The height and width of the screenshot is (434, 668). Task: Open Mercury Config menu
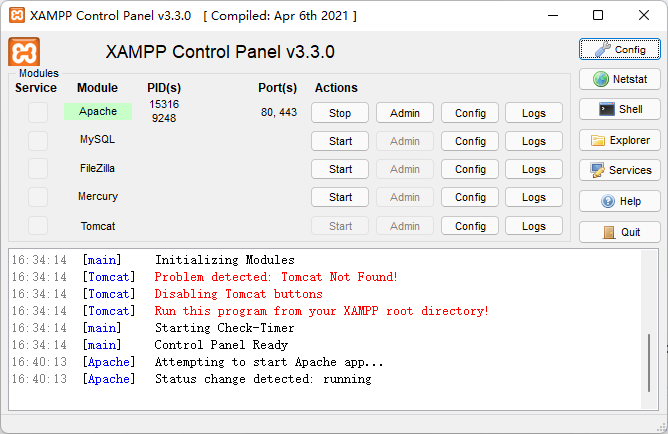[x=470, y=197]
